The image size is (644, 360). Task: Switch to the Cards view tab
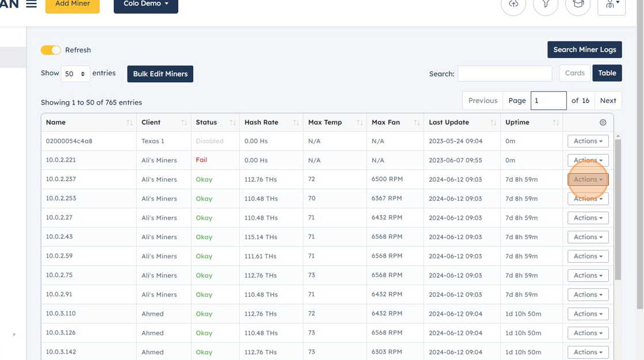pos(574,73)
